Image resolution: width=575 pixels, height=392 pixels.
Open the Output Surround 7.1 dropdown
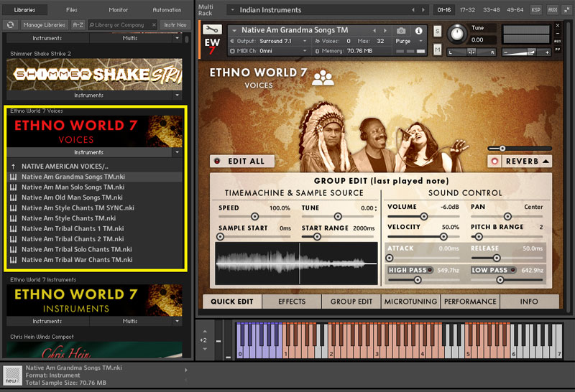304,41
